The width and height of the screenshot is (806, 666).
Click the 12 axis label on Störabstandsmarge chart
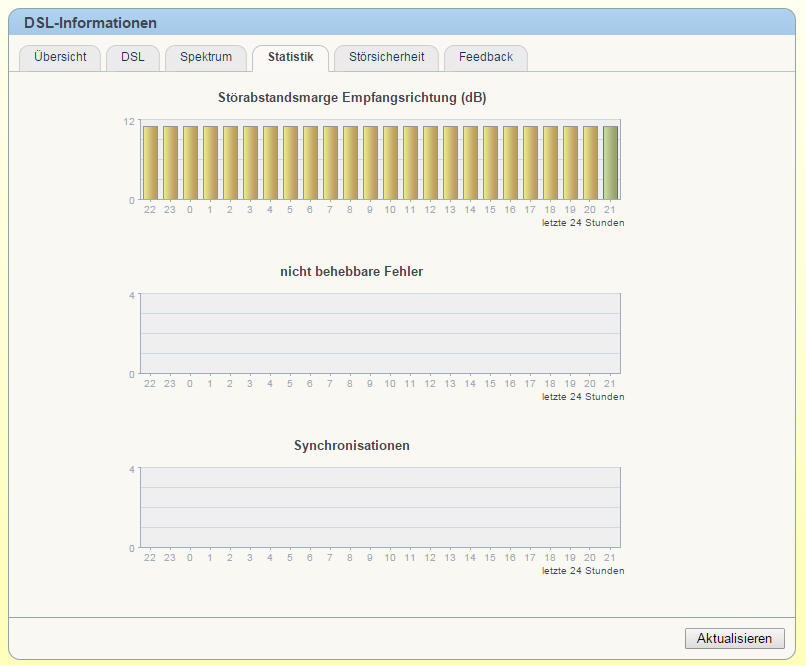[x=129, y=121]
